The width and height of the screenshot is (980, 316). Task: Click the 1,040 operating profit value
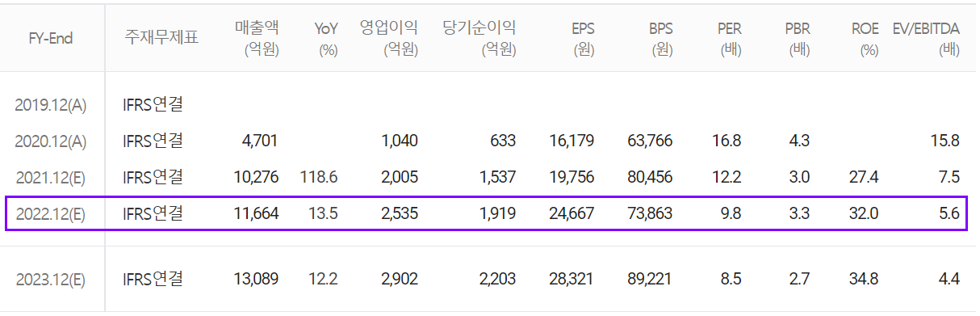(400, 141)
